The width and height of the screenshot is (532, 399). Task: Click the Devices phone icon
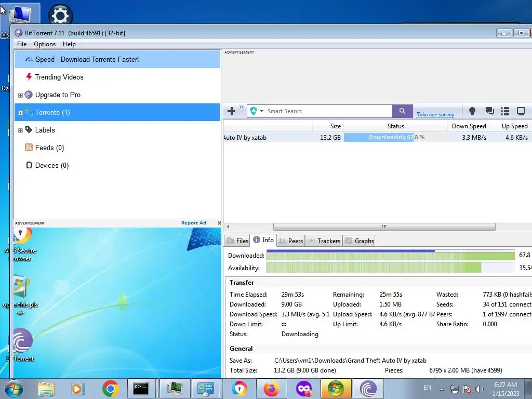[29, 165]
